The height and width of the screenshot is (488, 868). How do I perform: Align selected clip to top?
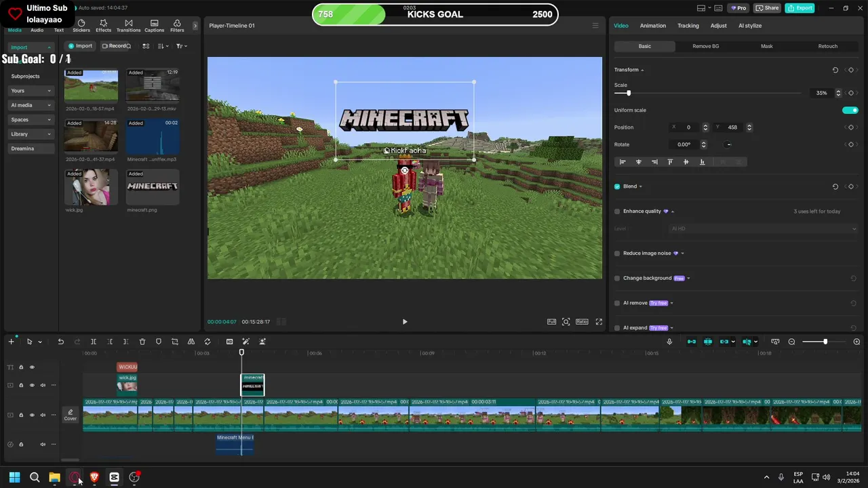tap(670, 162)
